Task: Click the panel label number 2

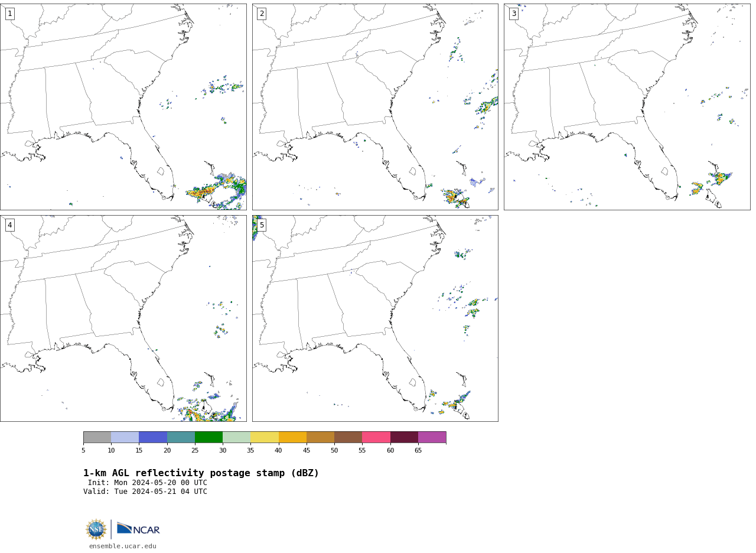Action: coord(262,14)
